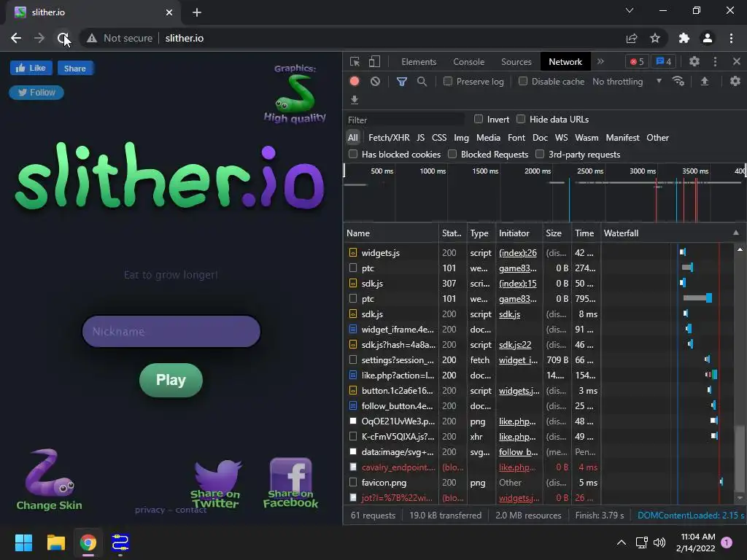Open Windows Start menu
This screenshot has width=747, height=560.
click(x=24, y=542)
